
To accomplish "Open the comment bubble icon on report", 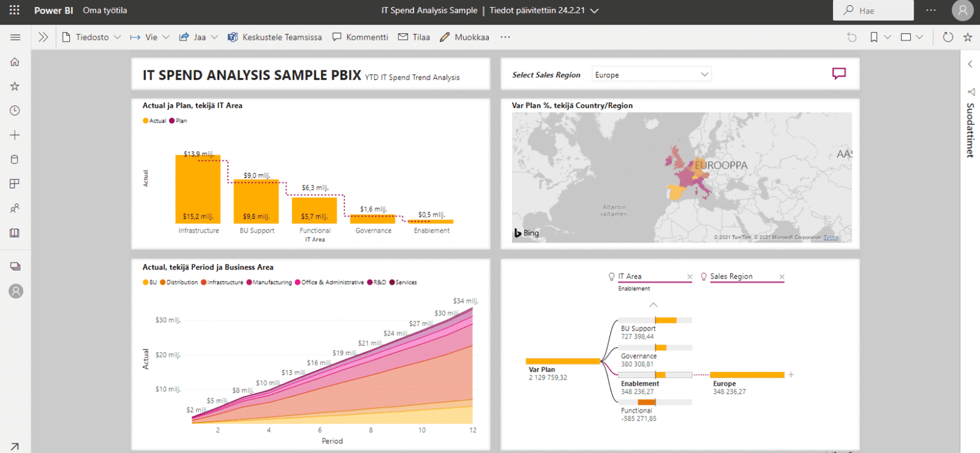I will [839, 74].
